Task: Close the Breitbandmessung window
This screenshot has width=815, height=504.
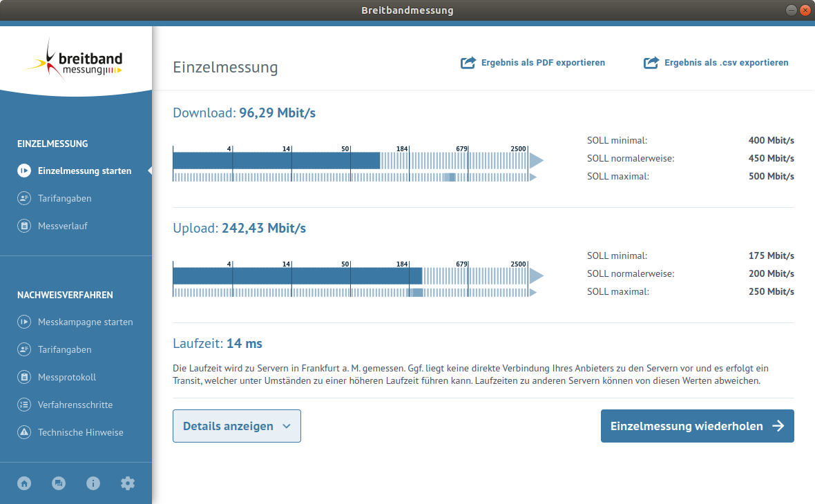Action: tap(805, 10)
